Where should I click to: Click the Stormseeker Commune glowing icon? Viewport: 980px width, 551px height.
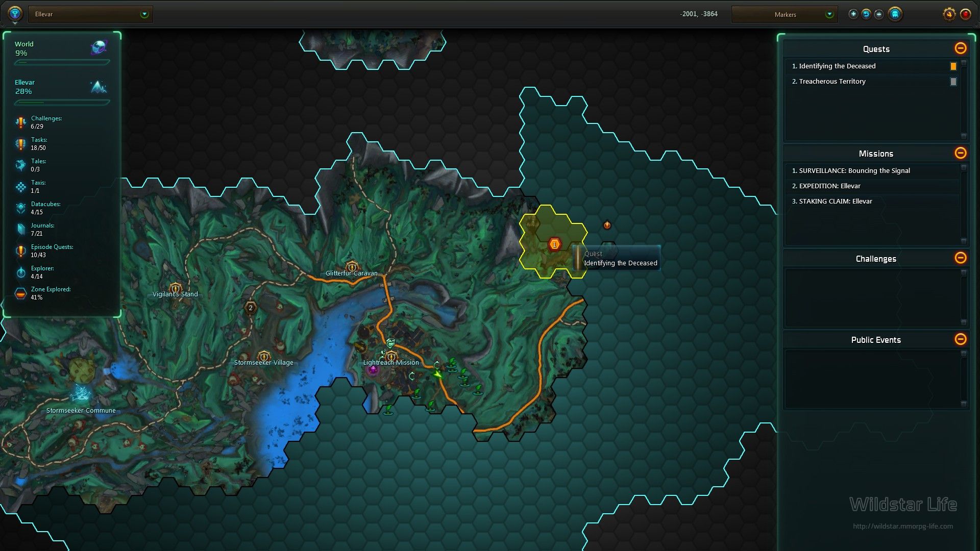point(81,393)
